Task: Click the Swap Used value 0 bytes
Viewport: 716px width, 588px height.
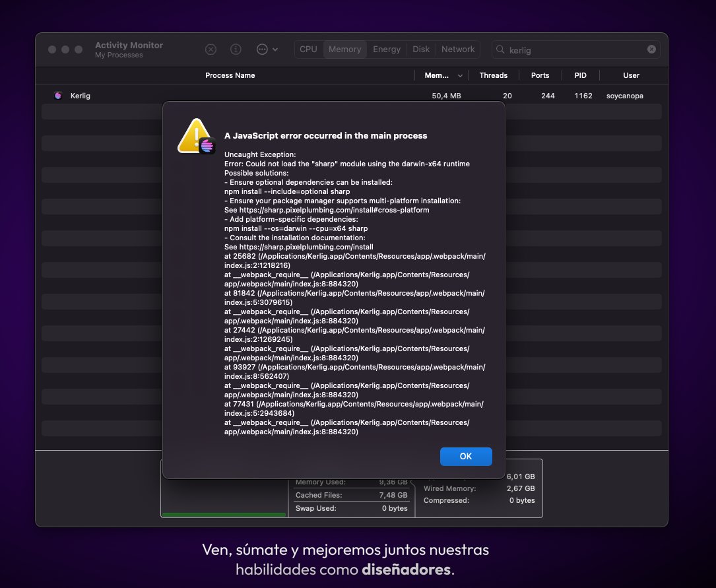Action: tap(395, 508)
